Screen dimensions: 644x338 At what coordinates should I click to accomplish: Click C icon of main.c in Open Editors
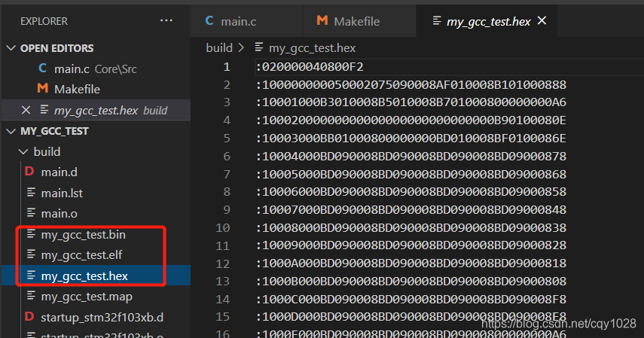pyautogui.click(x=43, y=69)
